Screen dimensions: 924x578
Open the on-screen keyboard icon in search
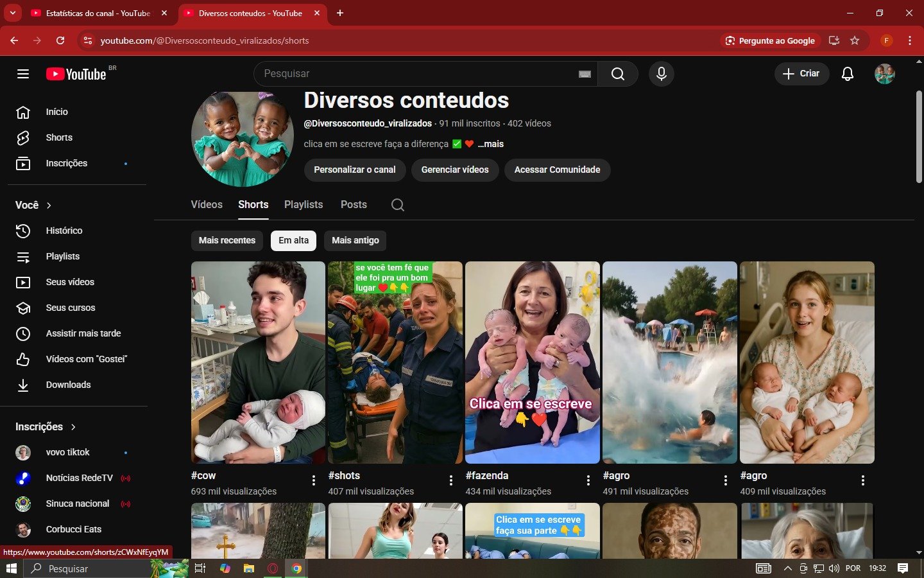pyautogui.click(x=585, y=74)
